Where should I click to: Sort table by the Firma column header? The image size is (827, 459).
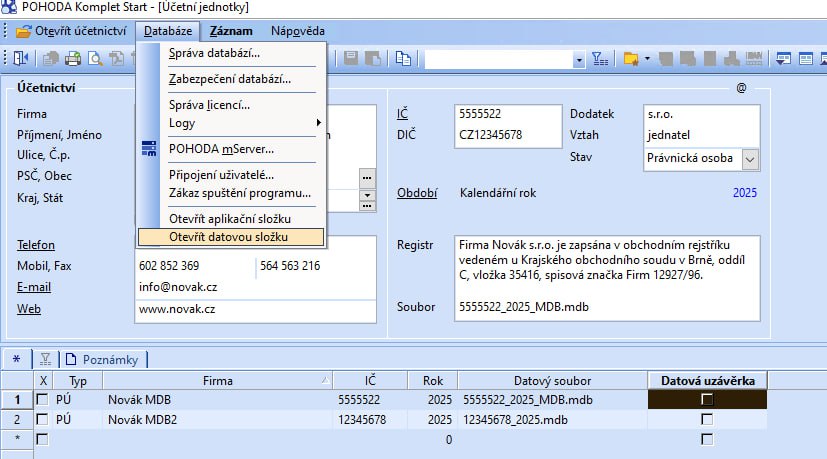218,380
